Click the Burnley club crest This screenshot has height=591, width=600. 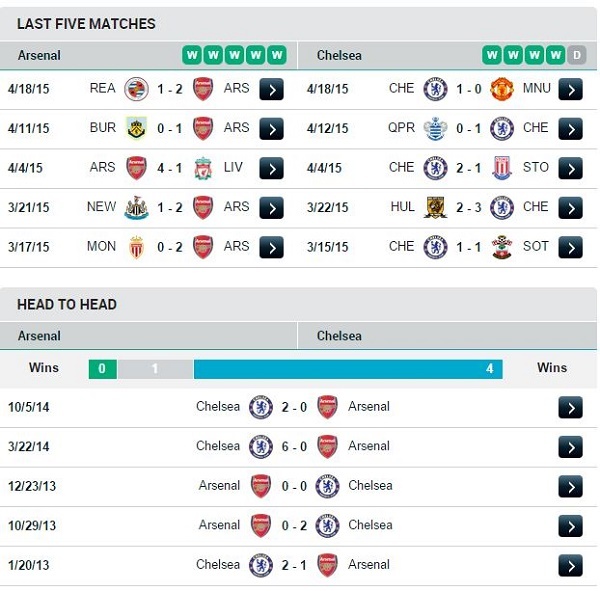[x=136, y=129]
